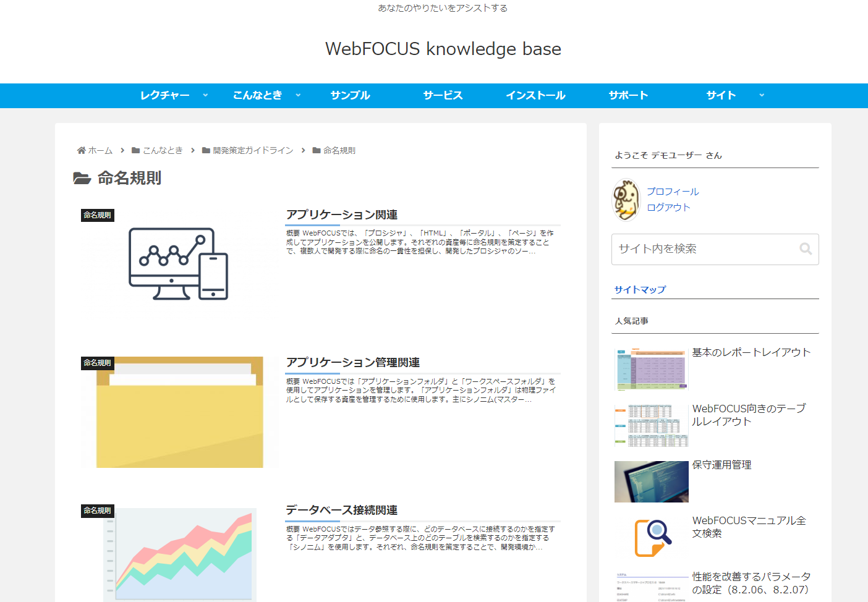This screenshot has width=868, height=602.
Task: Open the サイトマップ page
Action: 640,289
